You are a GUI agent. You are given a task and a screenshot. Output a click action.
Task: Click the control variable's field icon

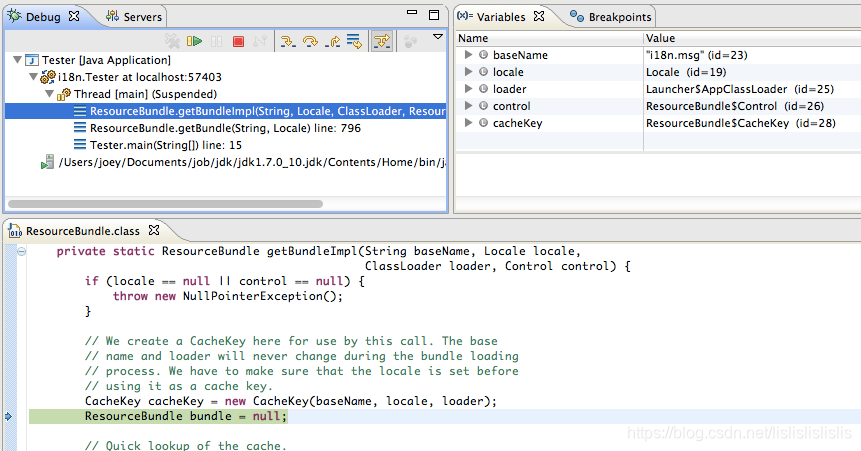(x=483, y=105)
